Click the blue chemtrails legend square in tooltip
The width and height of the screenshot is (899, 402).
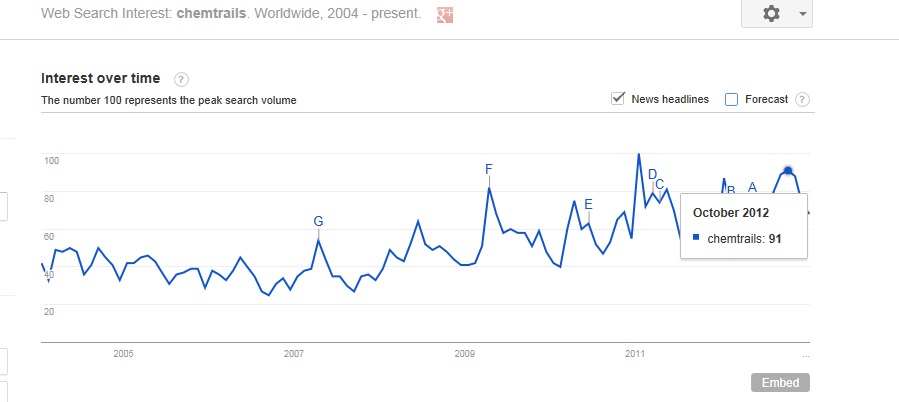click(696, 237)
